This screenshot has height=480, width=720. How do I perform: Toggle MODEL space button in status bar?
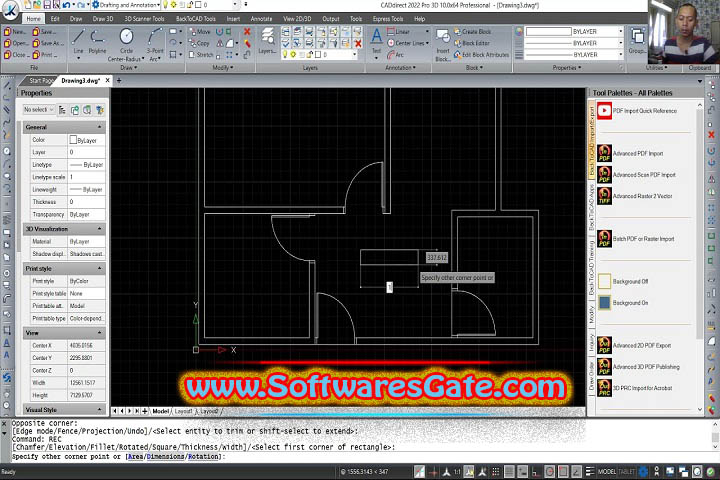click(607, 472)
